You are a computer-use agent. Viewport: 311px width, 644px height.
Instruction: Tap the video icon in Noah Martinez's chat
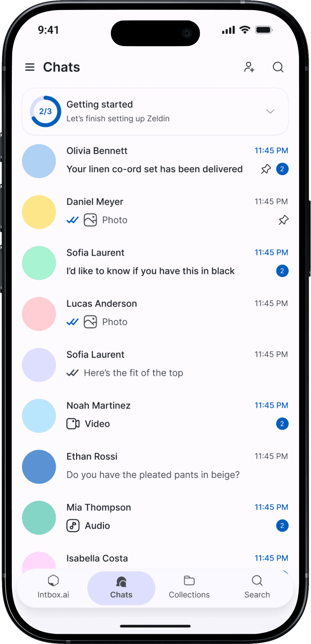73,424
